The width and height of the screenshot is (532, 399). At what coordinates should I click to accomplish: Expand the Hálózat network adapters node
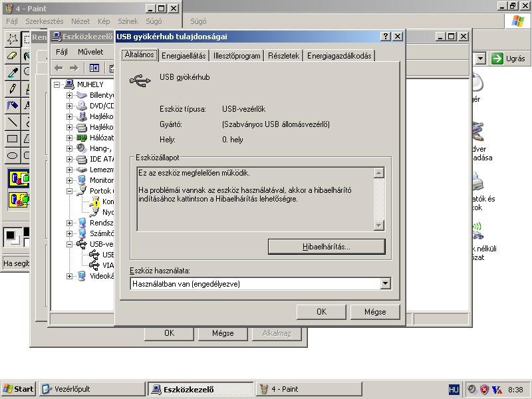click(x=70, y=138)
